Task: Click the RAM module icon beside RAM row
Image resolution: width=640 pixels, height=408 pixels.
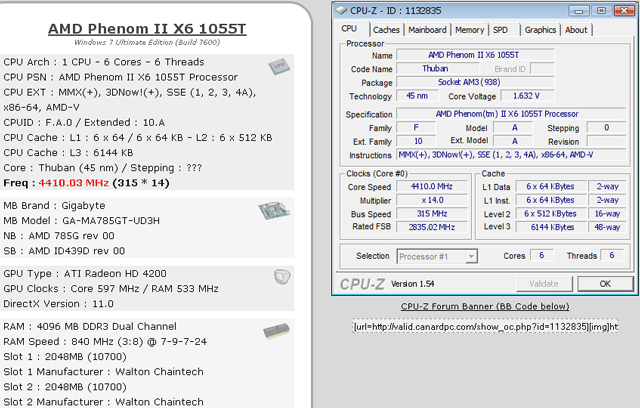Action: pyautogui.click(x=276, y=331)
